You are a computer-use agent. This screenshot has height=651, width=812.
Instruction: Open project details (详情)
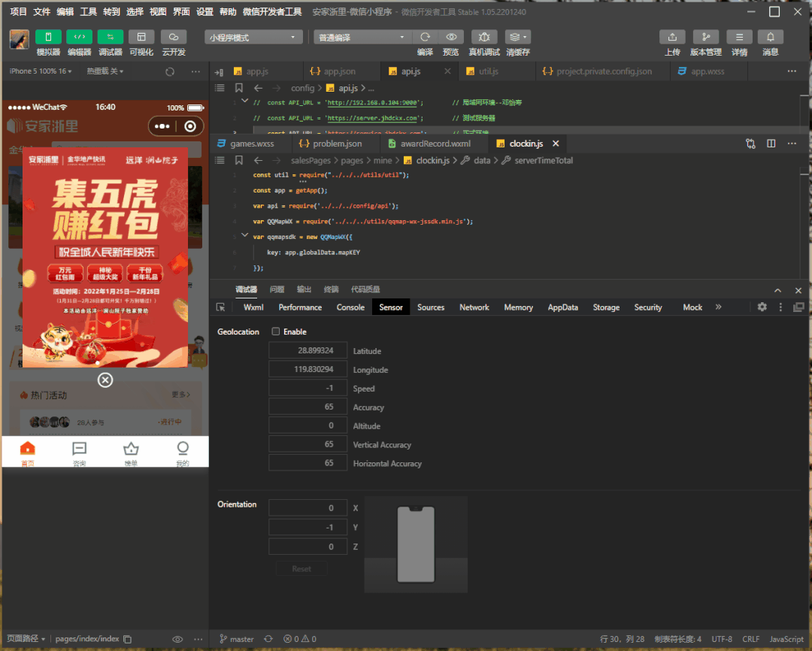tap(740, 38)
